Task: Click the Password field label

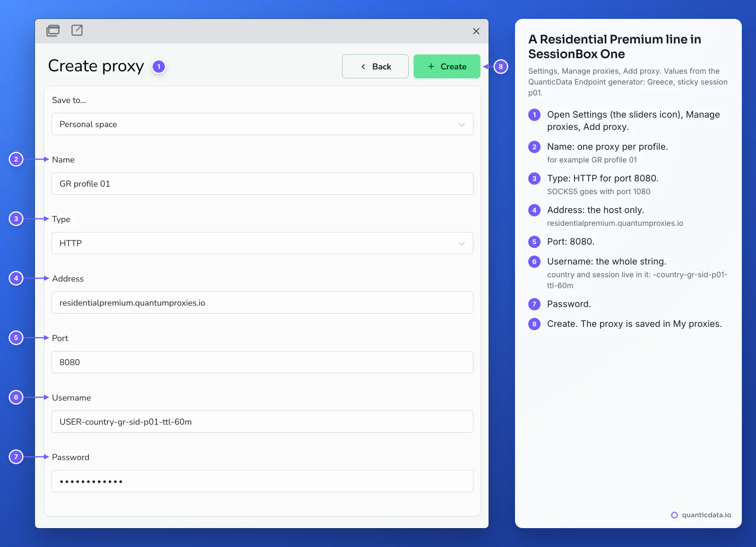Action: tap(70, 457)
